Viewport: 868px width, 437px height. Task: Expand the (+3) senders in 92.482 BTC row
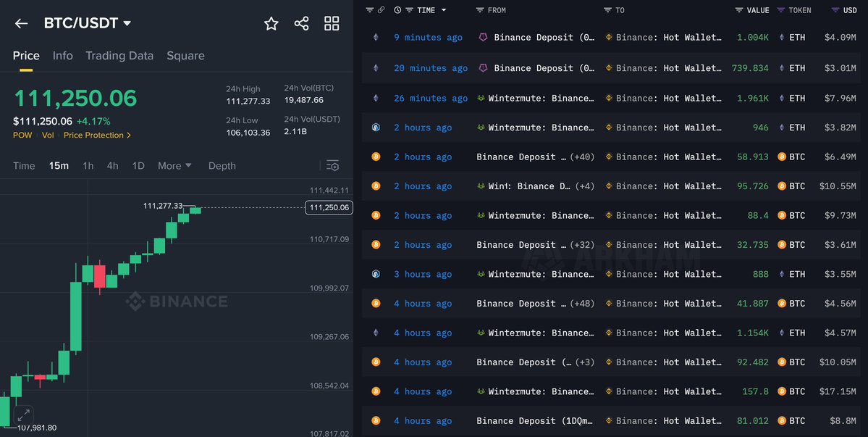[584, 362]
